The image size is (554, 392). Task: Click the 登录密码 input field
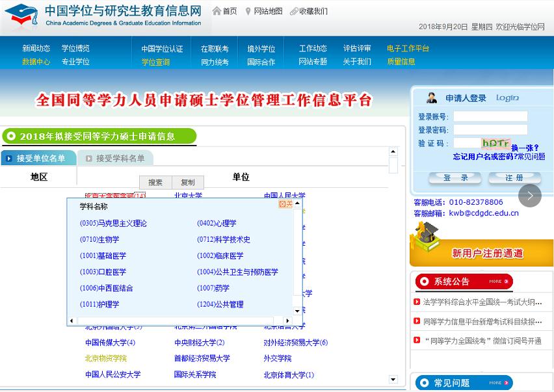click(490, 130)
